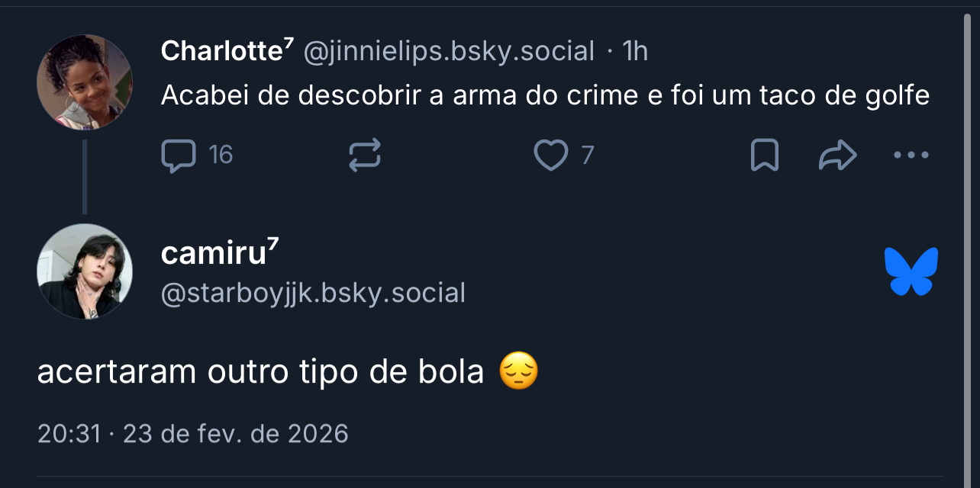
Task: Click the reply speech bubble icon
Action: pos(179,156)
